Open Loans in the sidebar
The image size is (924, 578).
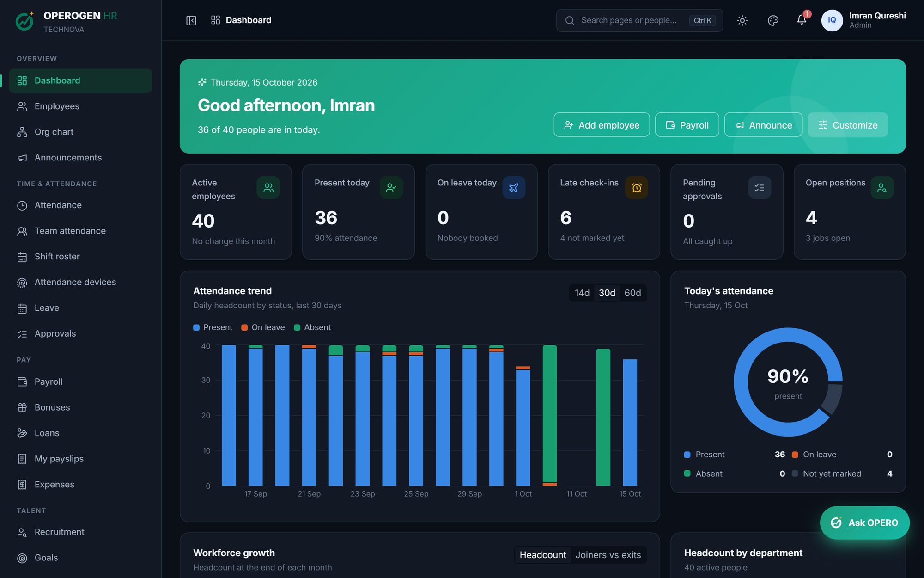pyautogui.click(x=80, y=433)
